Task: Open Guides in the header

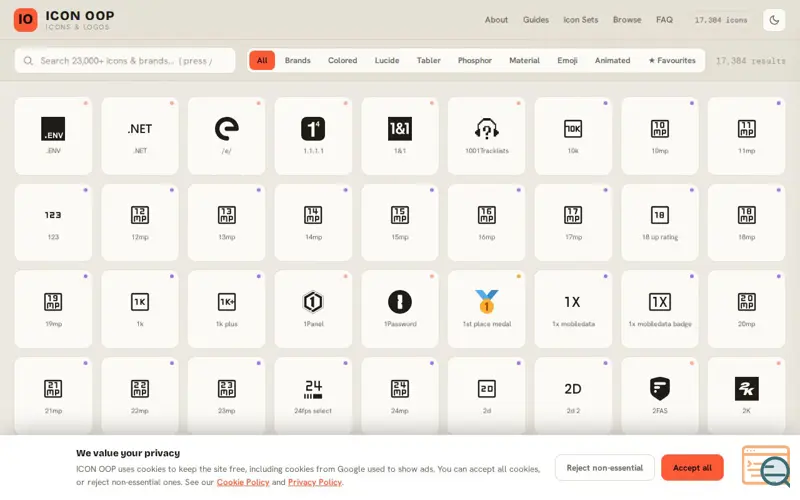Action: (536, 20)
